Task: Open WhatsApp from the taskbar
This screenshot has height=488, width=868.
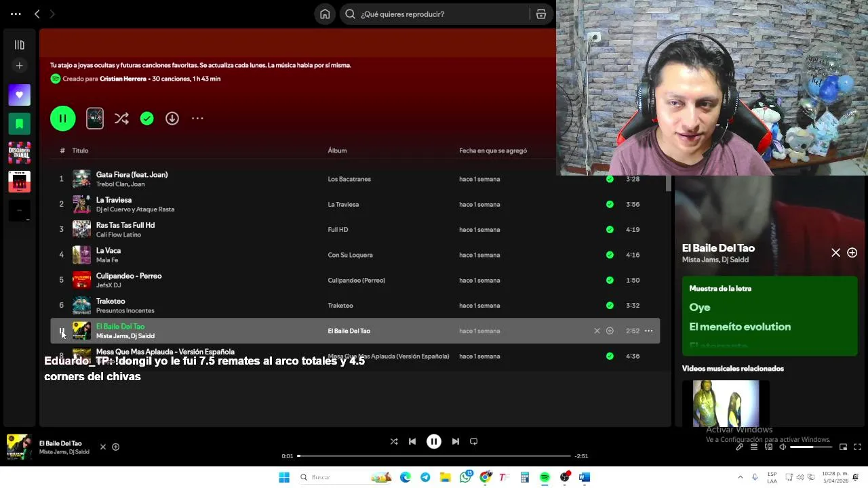Action: coord(465,477)
